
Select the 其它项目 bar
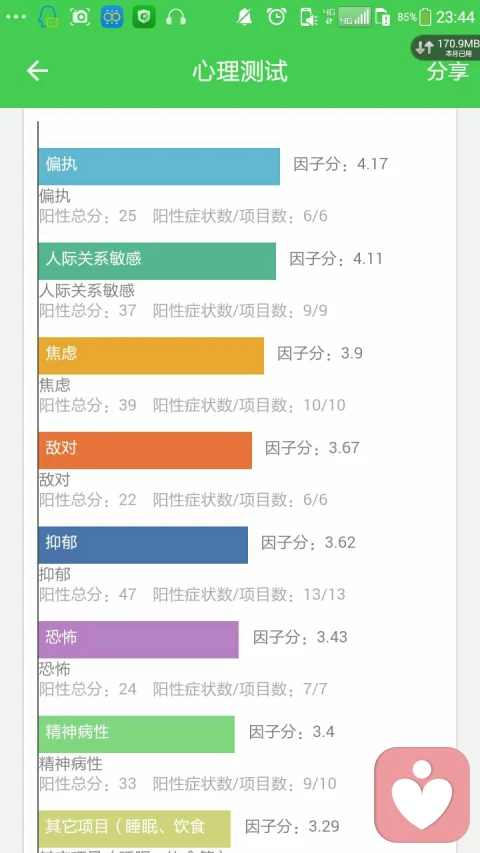point(134,829)
